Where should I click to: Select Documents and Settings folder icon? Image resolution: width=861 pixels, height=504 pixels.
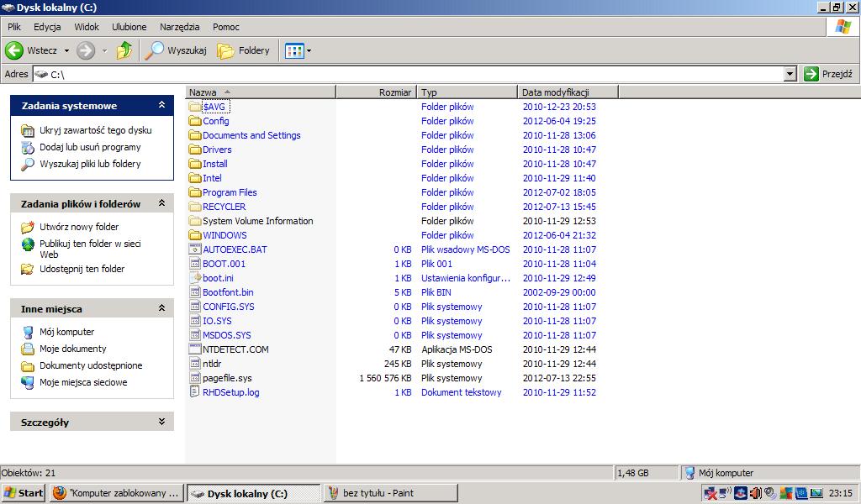[195, 135]
